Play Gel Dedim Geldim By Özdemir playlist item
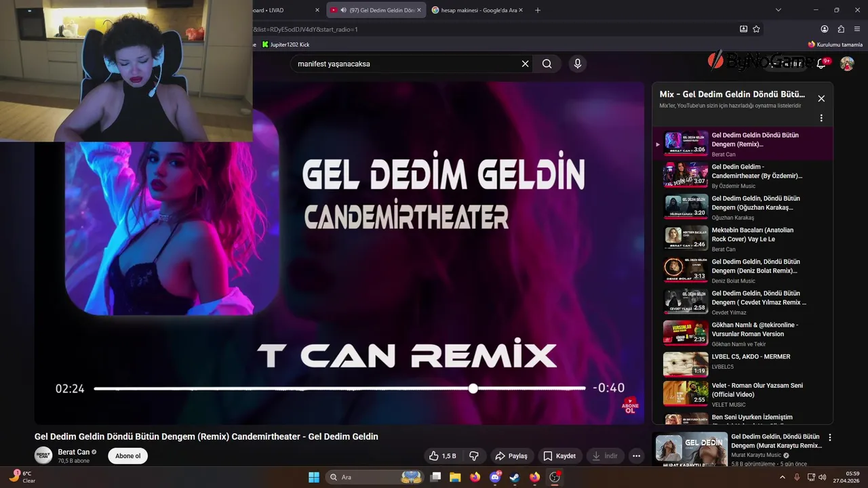Screen dimensions: 868x488 pyautogui.click(x=743, y=175)
